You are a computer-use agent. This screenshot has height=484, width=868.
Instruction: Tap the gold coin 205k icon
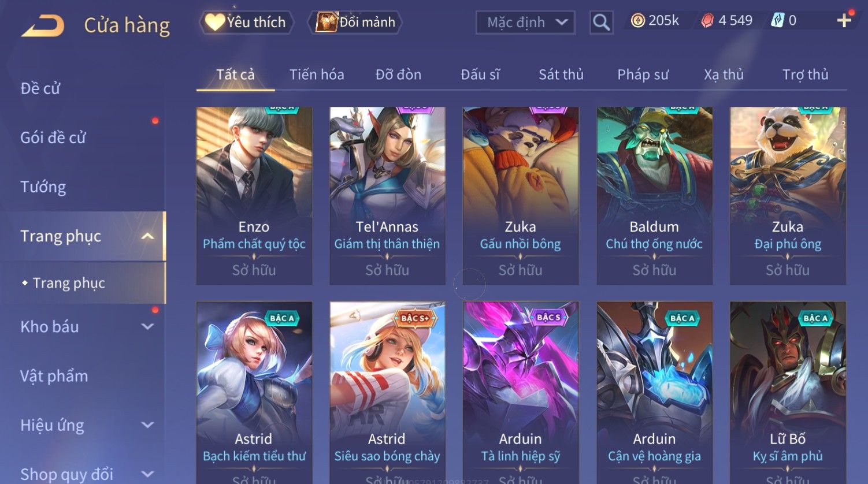pyautogui.click(x=637, y=21)
